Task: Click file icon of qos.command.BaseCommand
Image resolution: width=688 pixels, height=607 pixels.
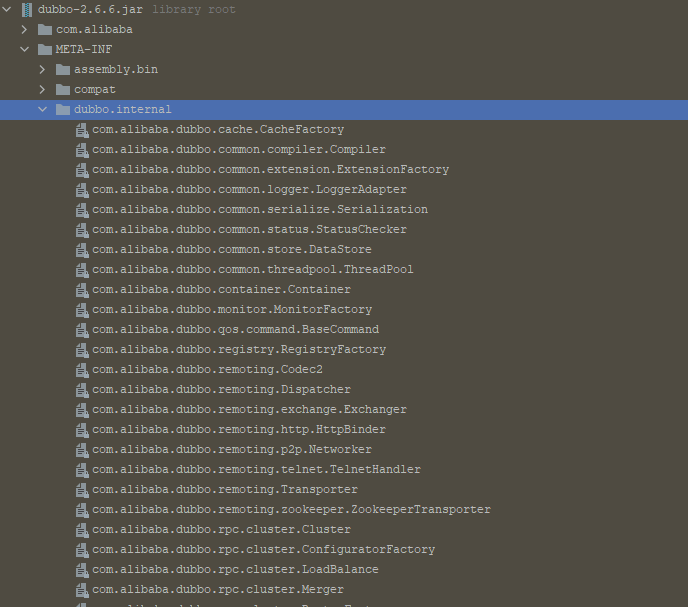Action: coord(82,330)
